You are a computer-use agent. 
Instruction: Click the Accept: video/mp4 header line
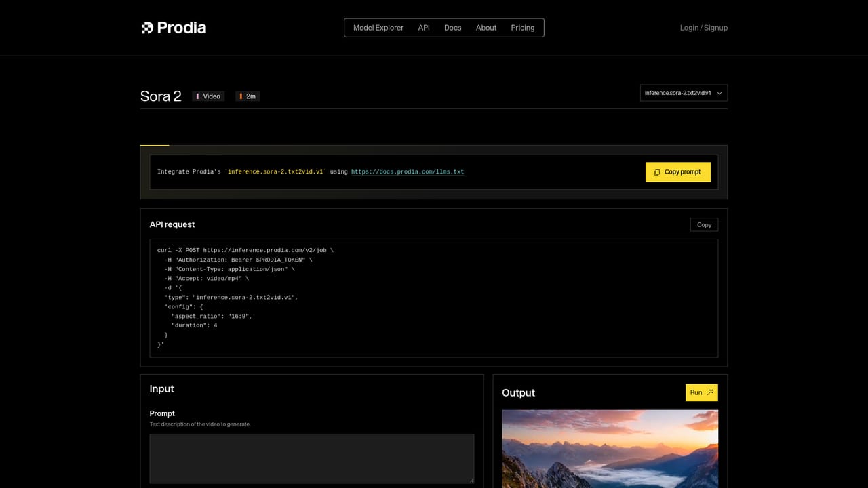coord(206,279)
